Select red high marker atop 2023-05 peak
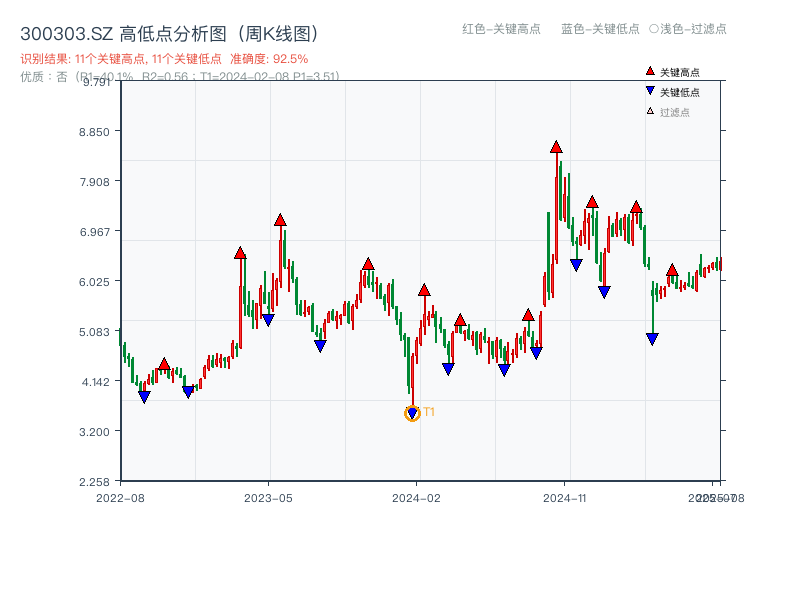Image resolution: width=800 pixels, height=600 pixels. click(x=280, y=220)
